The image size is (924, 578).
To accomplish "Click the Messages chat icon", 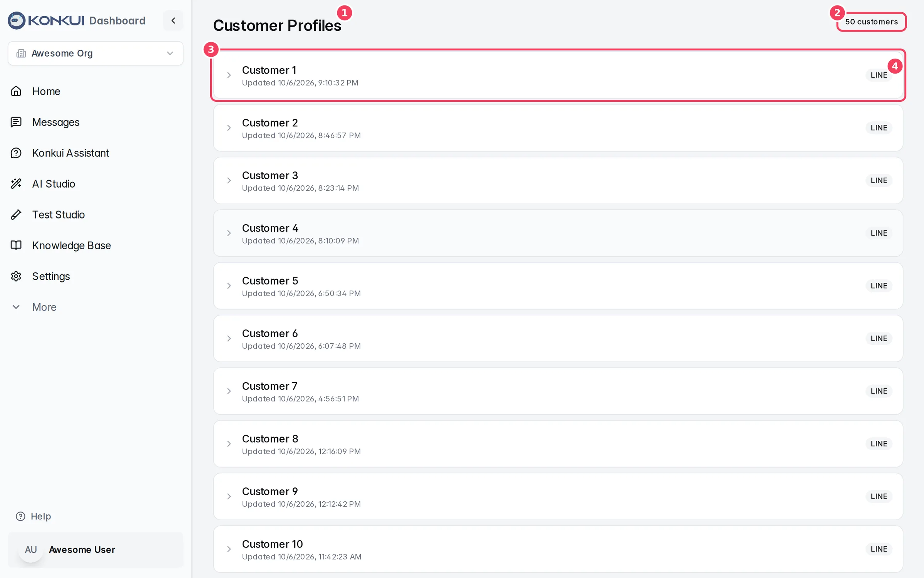I will coord(16,122).
